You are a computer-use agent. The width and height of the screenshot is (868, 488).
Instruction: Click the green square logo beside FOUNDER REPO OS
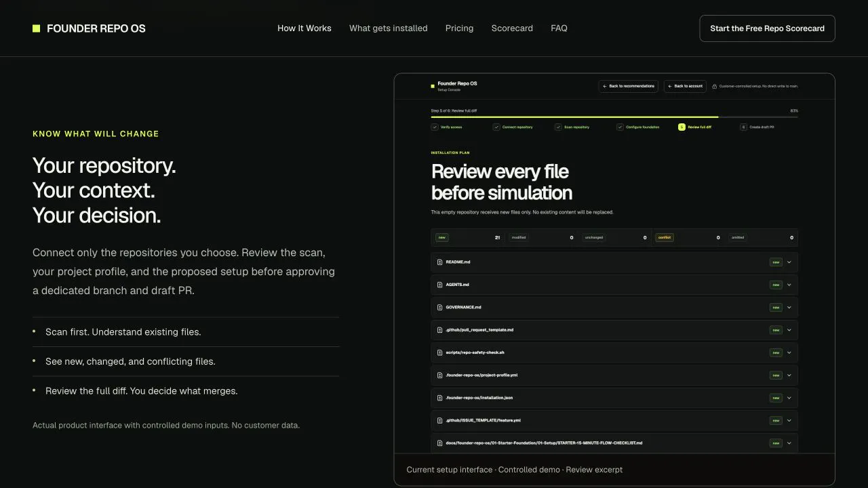pyautogui.click(x=37, y=28)
